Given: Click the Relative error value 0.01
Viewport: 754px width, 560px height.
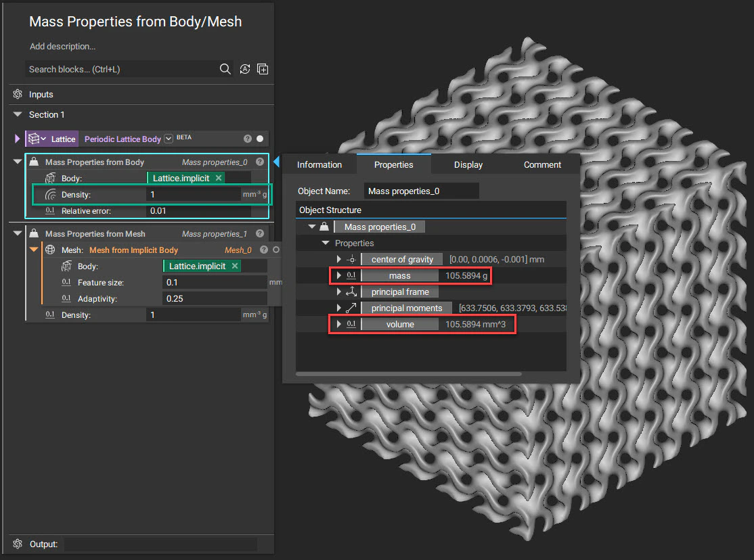Looking at the screenshot, I should [x=198, y=210].
